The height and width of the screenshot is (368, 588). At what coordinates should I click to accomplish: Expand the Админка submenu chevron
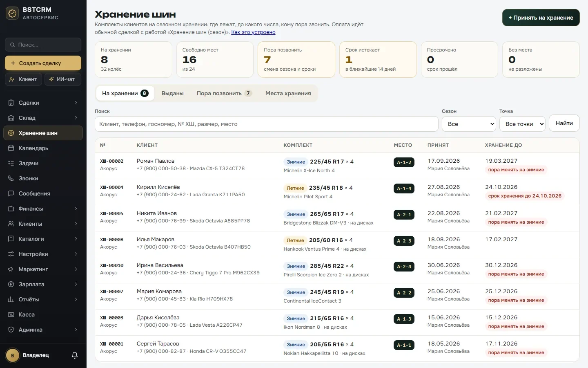click(x=76, y=330)
